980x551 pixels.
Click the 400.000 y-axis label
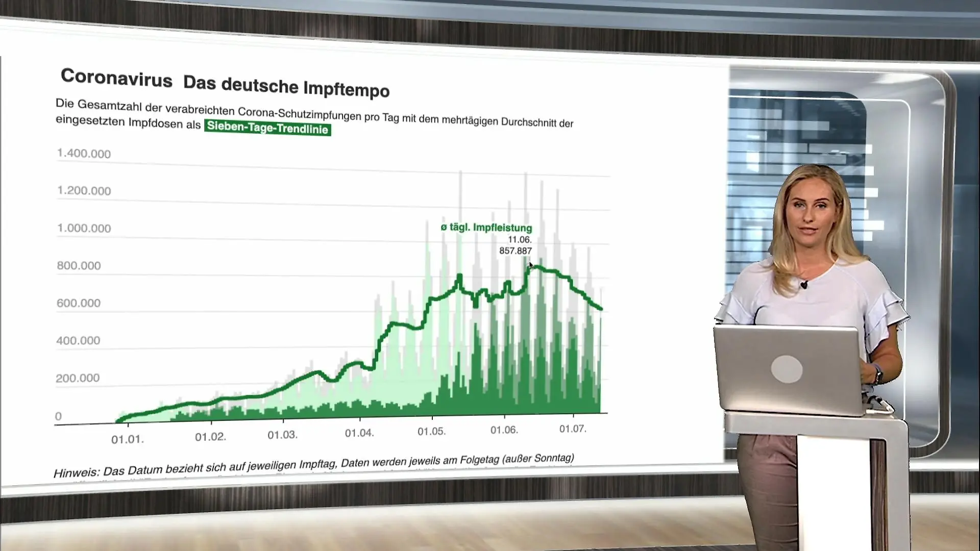point(78,340)
